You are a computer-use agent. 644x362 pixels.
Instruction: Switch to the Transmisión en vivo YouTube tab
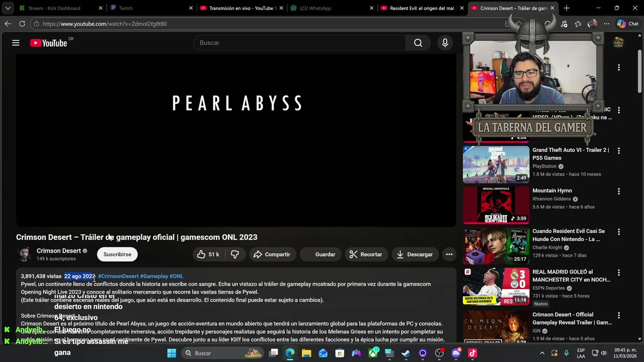(242, 8)
